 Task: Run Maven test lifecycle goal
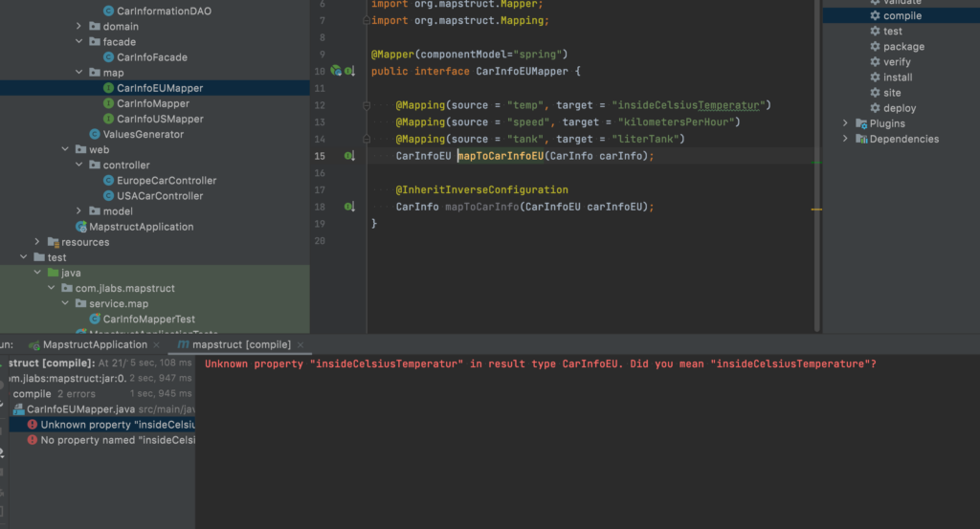click(x=893, y=32)
